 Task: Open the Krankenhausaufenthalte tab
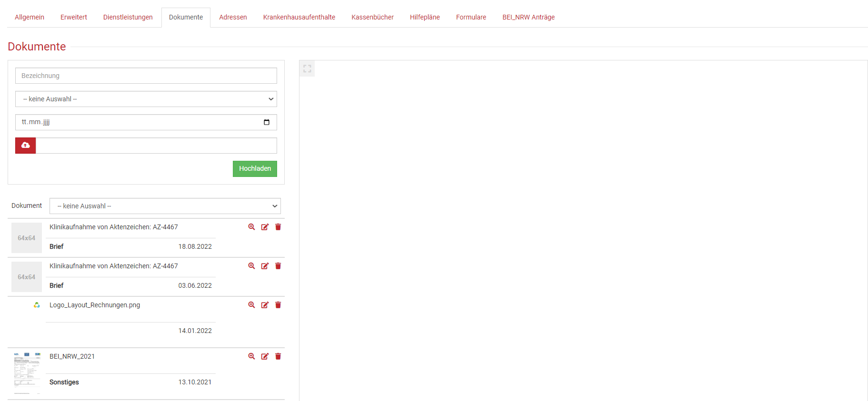[x=299, y=17]
